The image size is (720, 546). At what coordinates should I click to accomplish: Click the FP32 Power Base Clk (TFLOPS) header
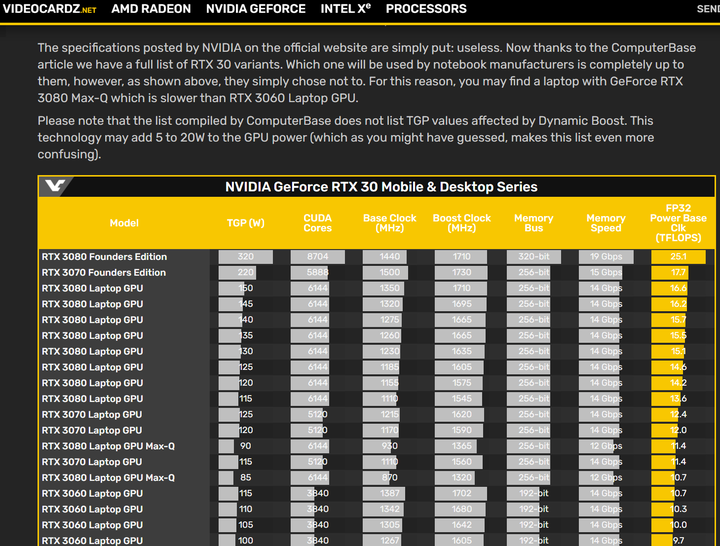pos(678,223)
